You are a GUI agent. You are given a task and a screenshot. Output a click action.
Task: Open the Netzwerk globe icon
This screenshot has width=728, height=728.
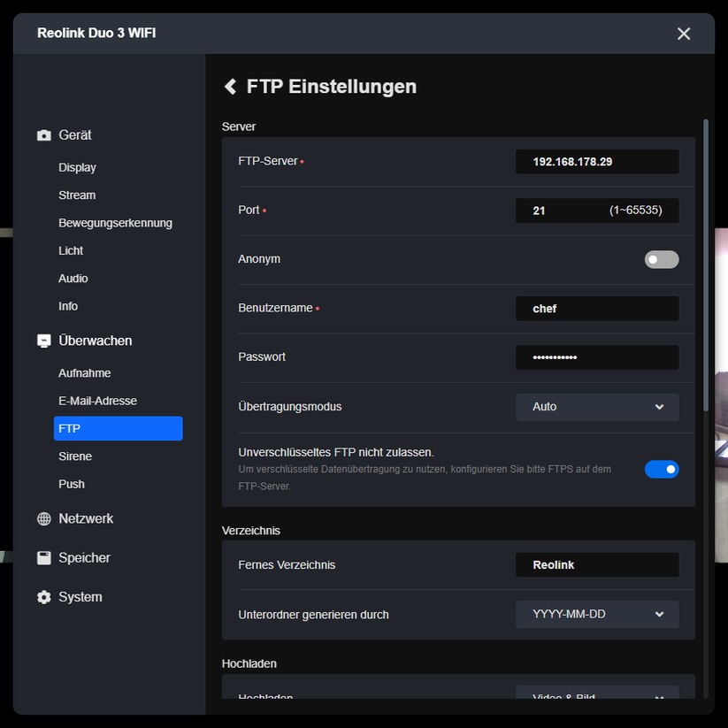[43, 519]
